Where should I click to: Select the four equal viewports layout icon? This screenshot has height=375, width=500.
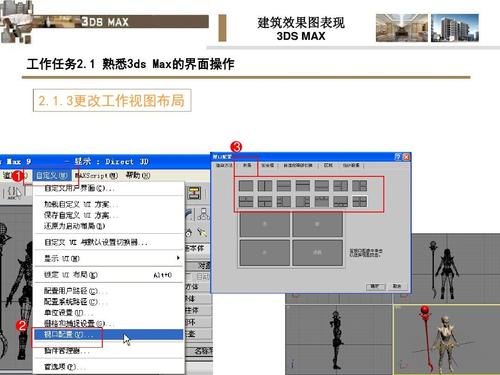(360, 201)
